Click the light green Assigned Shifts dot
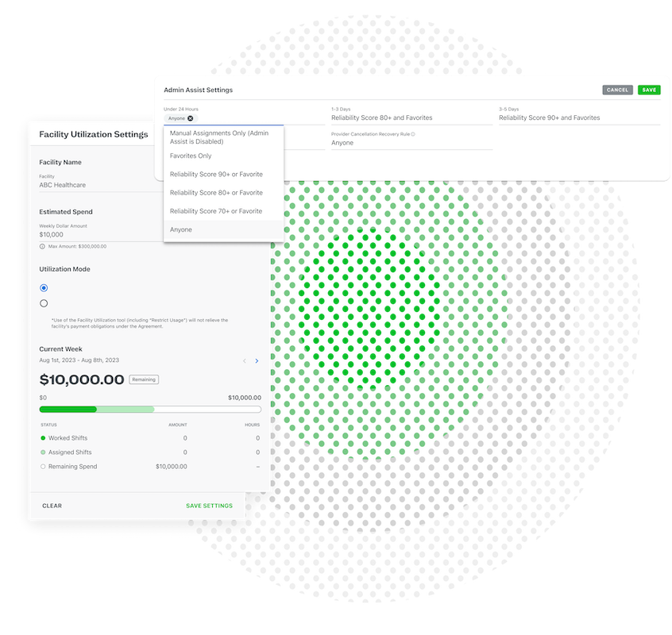The width and height of the screenshot is (672, 635). point(43,452)
